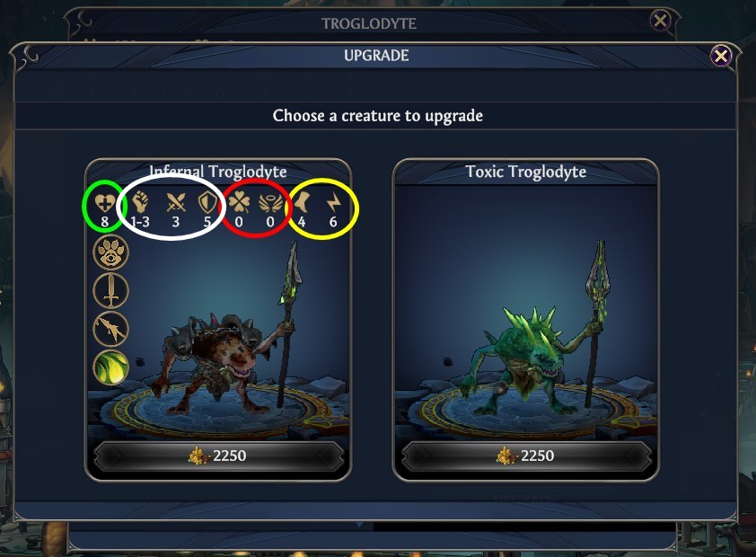Click the boot movement speed icon
This screenshot has width=756, height=557.
pos(303,202)
